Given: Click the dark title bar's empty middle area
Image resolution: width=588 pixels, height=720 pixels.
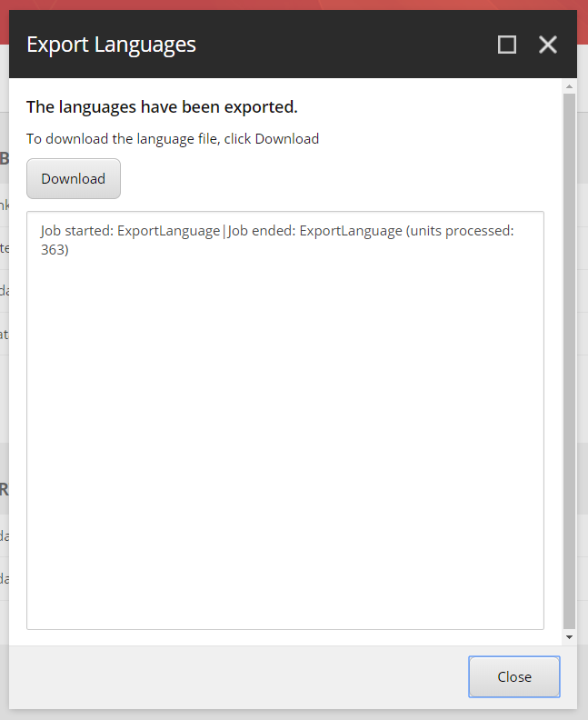Looking at the screenshot, I should tap(345, 45).
